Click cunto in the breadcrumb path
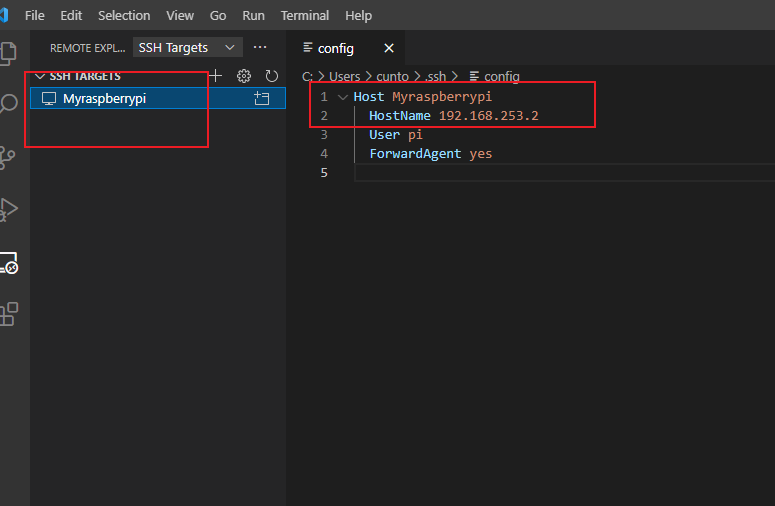The image size is (775, 506). tap(392, 77)
